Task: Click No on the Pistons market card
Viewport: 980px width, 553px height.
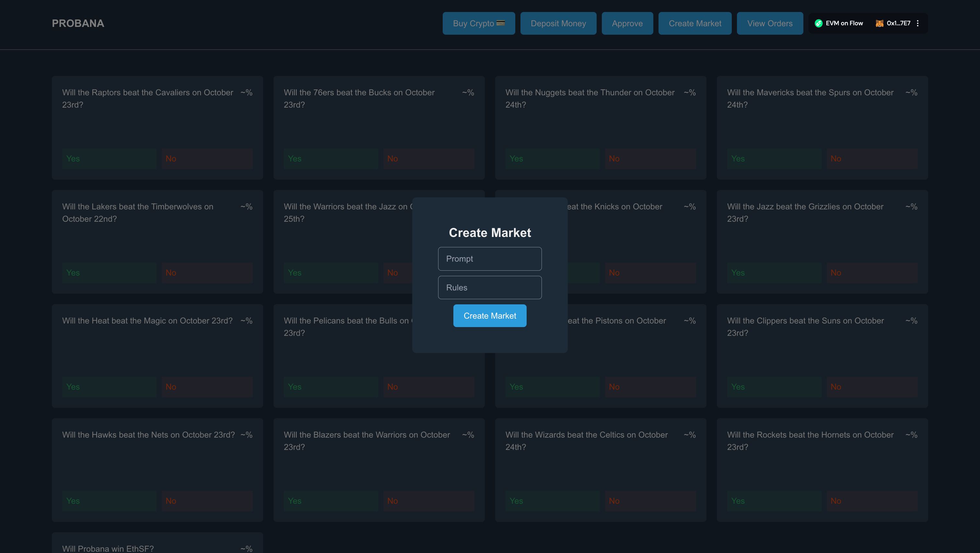Action: tap(650, 387)
